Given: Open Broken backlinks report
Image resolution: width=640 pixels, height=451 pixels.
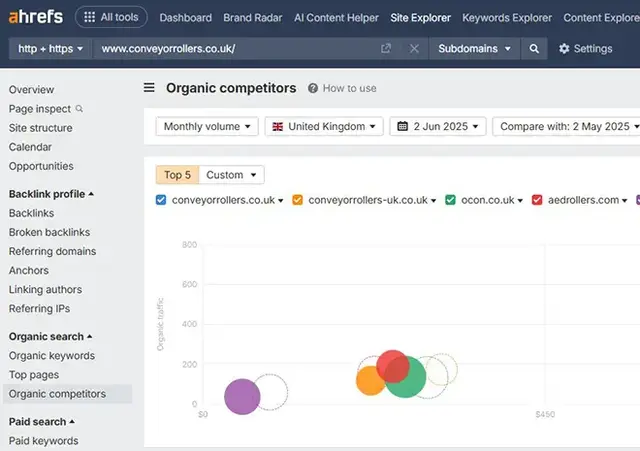Looking at the screenshot, I should [49, 232].
